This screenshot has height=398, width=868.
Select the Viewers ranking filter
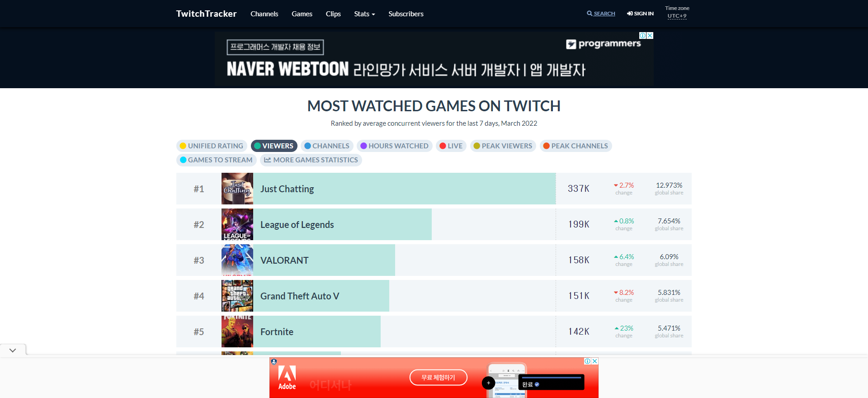tap(274, 146)
